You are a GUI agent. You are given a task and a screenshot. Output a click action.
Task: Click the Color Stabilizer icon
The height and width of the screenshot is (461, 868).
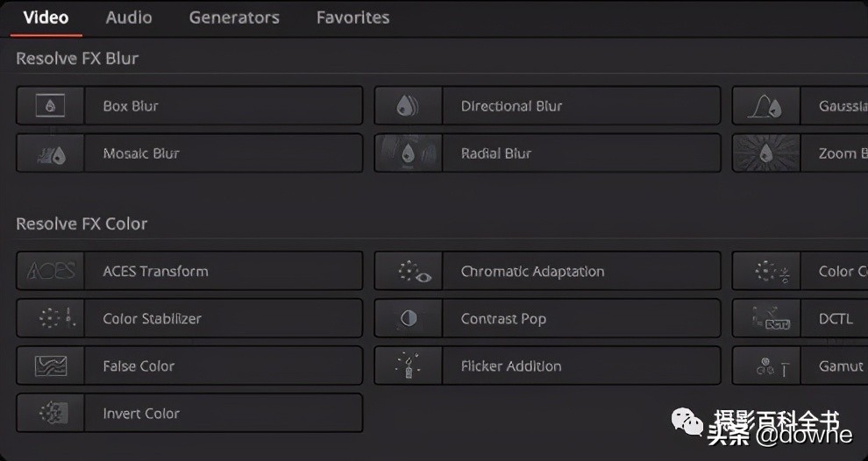coord(50,319)
